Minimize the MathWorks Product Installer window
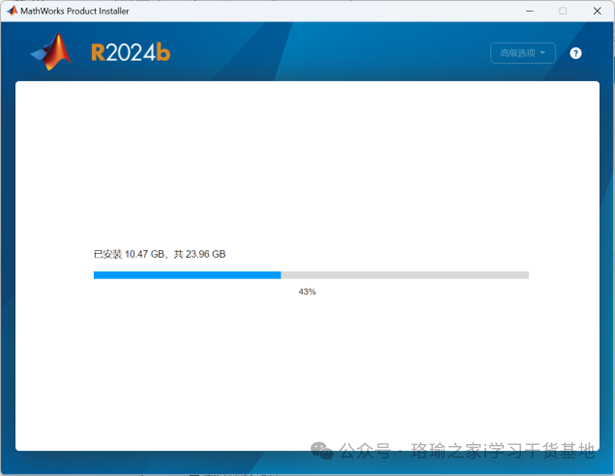 click(x=529, y=11)
